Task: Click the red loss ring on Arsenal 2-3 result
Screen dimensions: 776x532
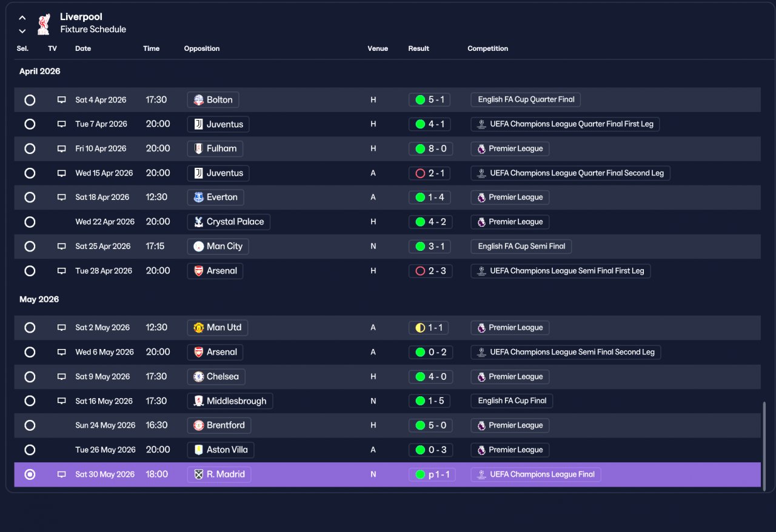Action: (x=420, y=271)
